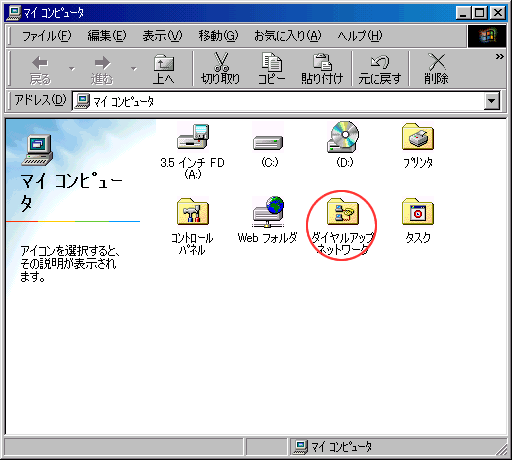Select the (D:) CD-ROM drive icon
The width and height of the screenshot is (512, 460).
coord(343,137)
